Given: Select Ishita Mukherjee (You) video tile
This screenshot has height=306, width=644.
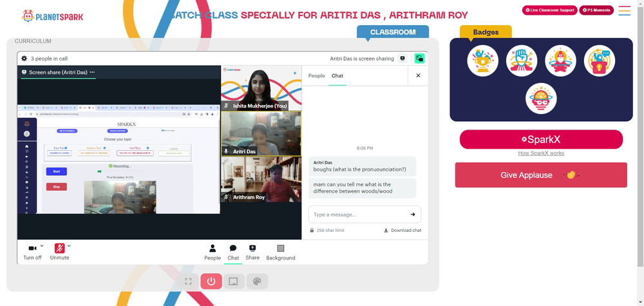Looking at the screenshot, I should click(x=261, y=88).
